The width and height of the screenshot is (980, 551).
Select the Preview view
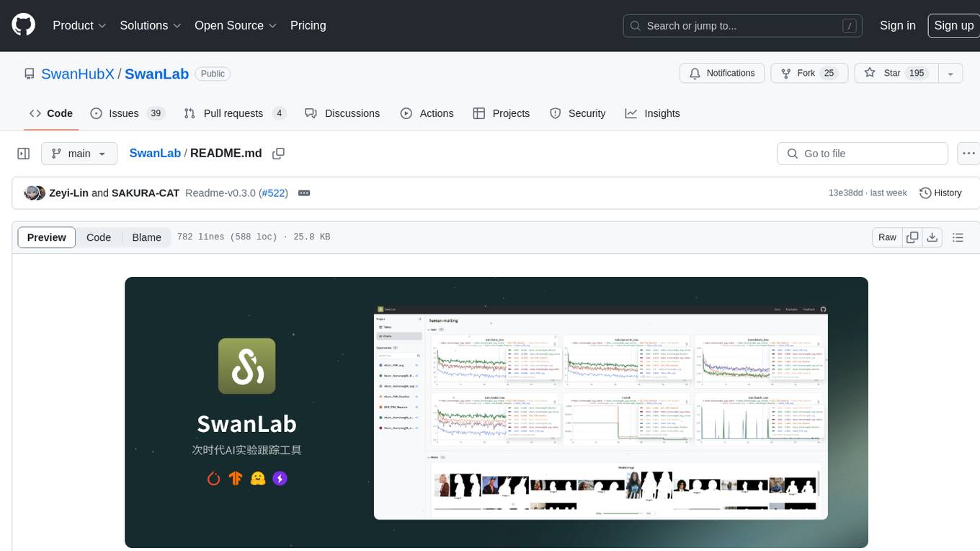[47, 237]
